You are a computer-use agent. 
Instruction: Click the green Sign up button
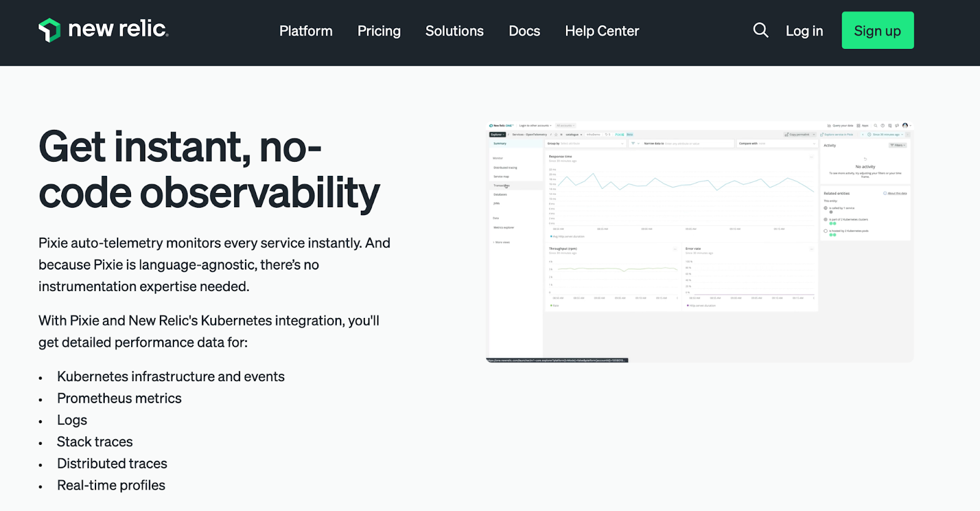click(x=877, y=30)
